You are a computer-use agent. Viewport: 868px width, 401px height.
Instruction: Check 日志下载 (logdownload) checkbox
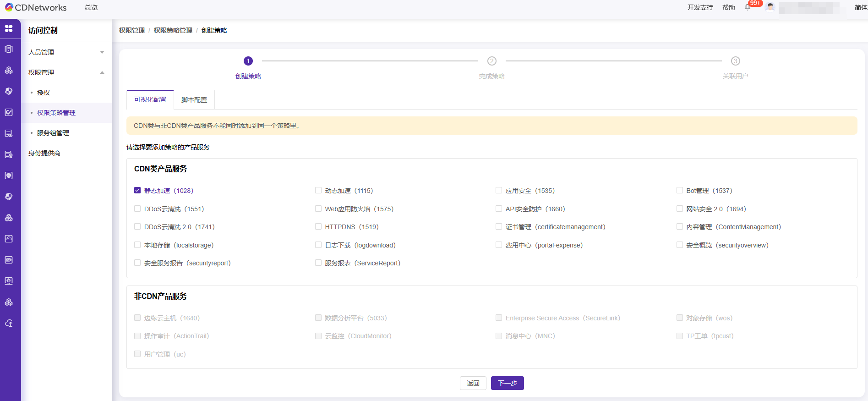click(x=318, y=245)
